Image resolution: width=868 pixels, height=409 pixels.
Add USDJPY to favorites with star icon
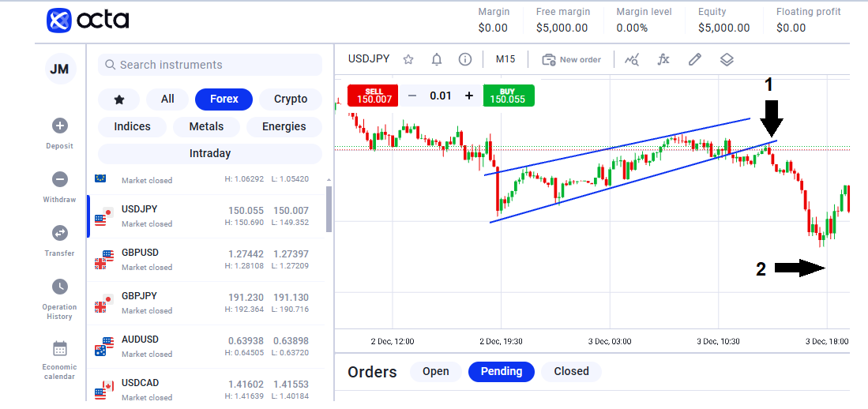(x=408, y=59)
